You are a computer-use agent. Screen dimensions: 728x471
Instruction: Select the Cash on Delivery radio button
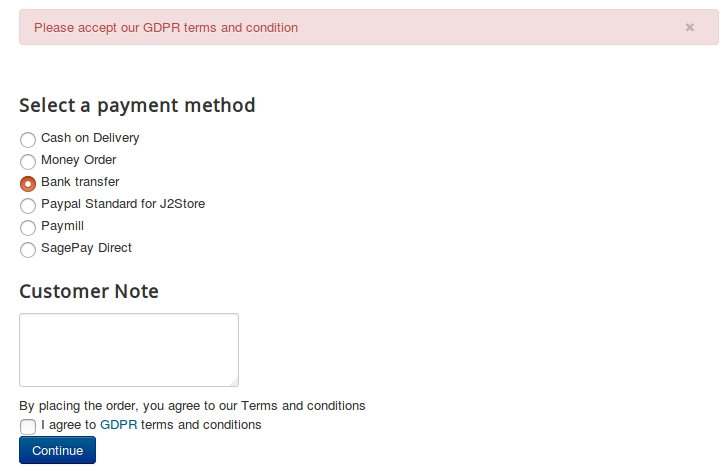(x=28, y=140)
